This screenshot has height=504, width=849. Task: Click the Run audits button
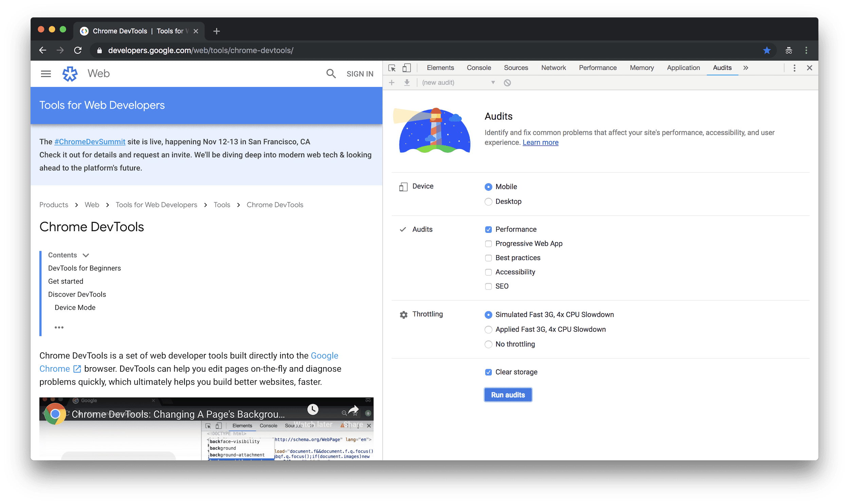[507, 395]
